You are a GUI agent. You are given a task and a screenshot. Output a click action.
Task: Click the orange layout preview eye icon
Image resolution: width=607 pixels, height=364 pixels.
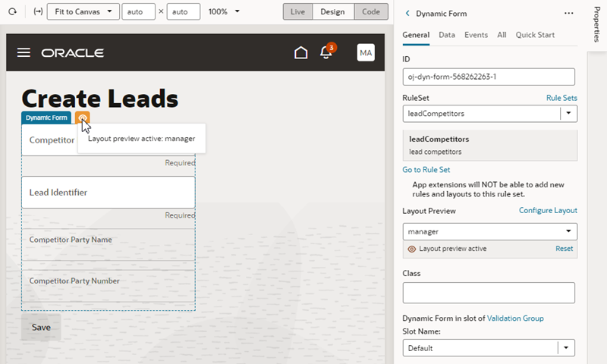(83, 118)
